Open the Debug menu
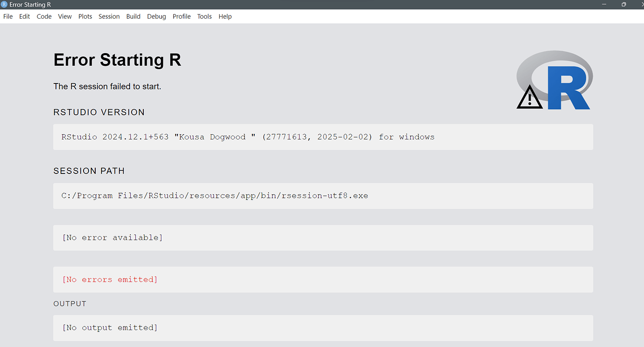644x347 pixels. pyautogui.click(x=156, y=16)
